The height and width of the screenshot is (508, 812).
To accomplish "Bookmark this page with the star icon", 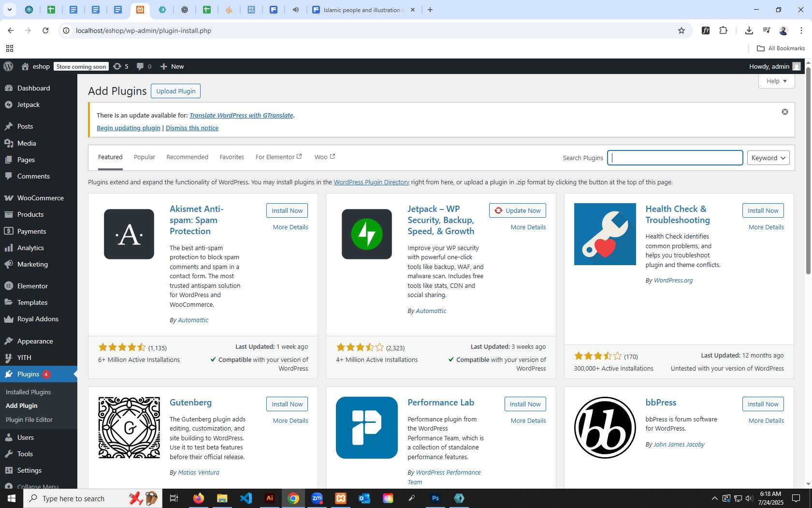I will click(x=681, y=30).
